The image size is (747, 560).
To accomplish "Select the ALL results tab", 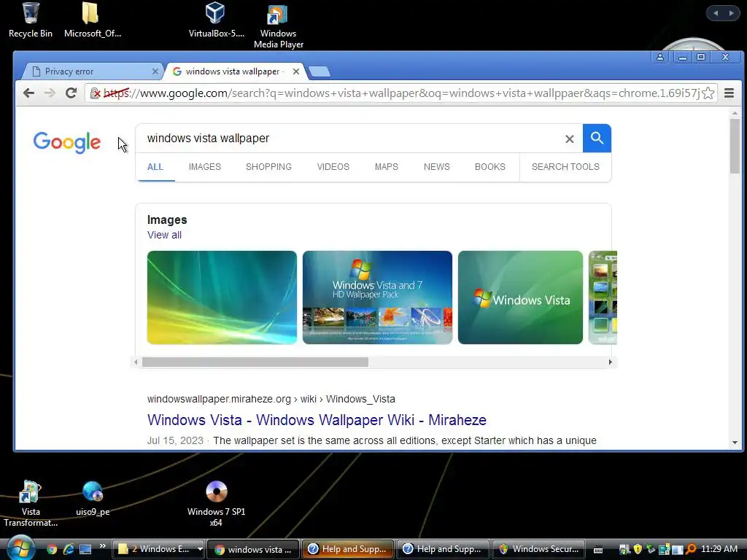I will click(155, 167).
